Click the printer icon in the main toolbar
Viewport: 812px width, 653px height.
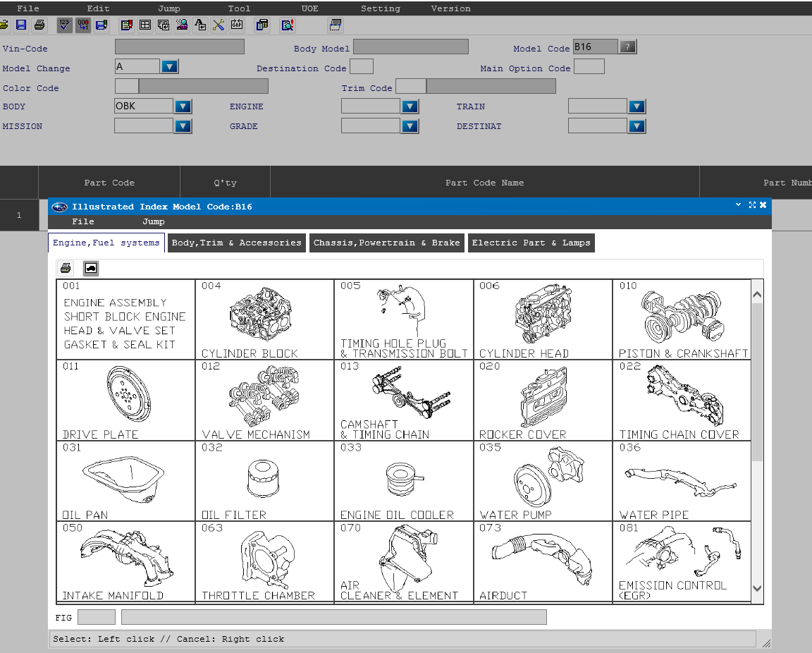[39, 25]
